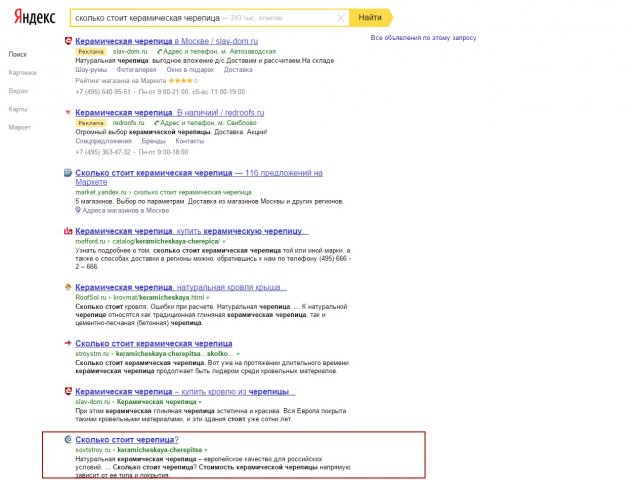Viewport: 632px width, 480px height.
Task: Open 'Керамическая черепица – купить кровлю из черепицы' result
Action: tap(185, 392)
